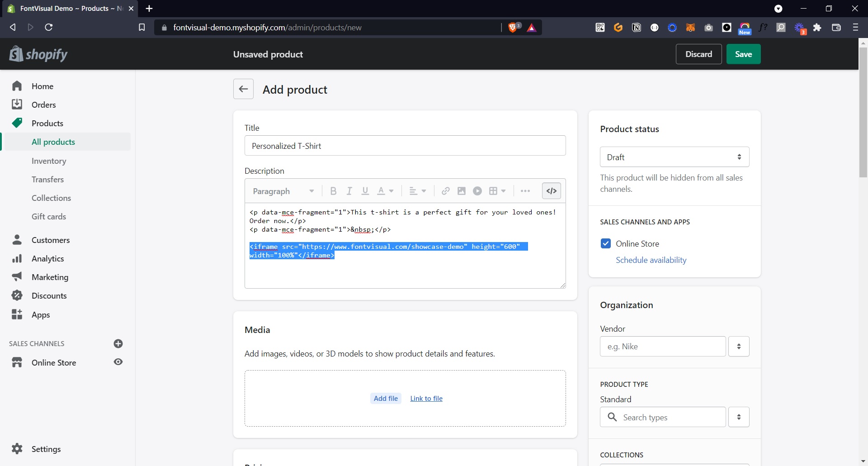Click the Title input field
Screen dimensions: 868x466
coord(405,146)
